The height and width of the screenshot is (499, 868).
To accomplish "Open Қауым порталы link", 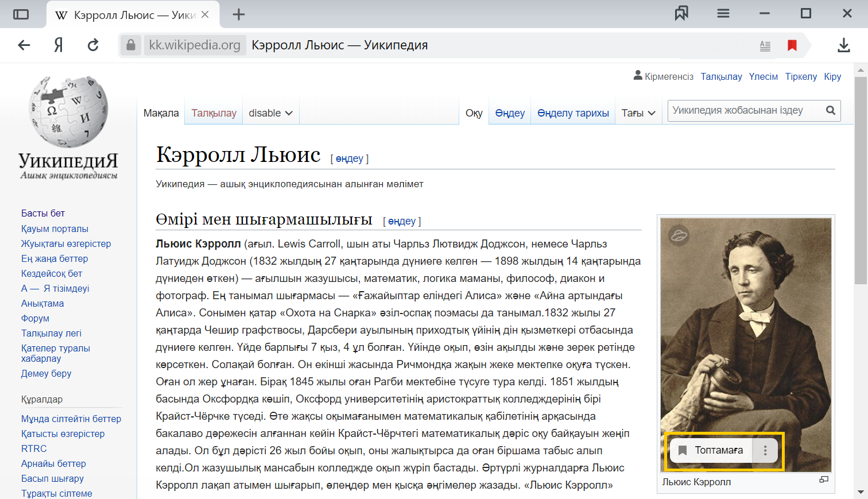I will [x=55, y=229].
